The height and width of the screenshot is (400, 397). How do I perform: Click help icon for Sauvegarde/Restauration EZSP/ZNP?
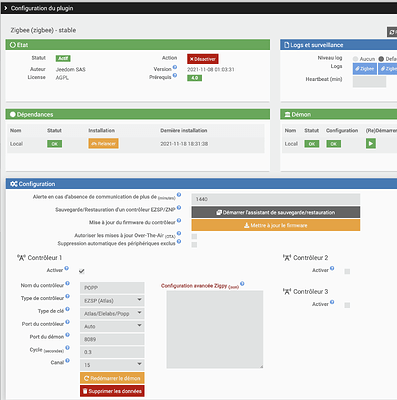coord(179,207)
